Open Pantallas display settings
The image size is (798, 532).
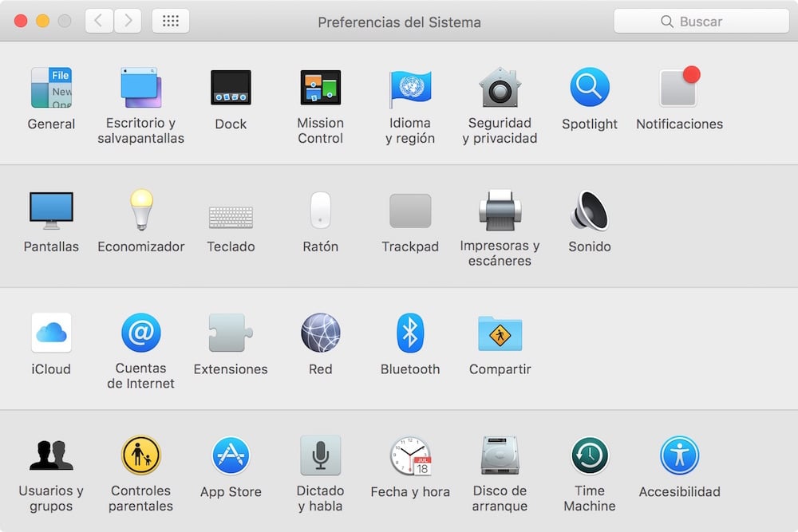pos(51,211)
